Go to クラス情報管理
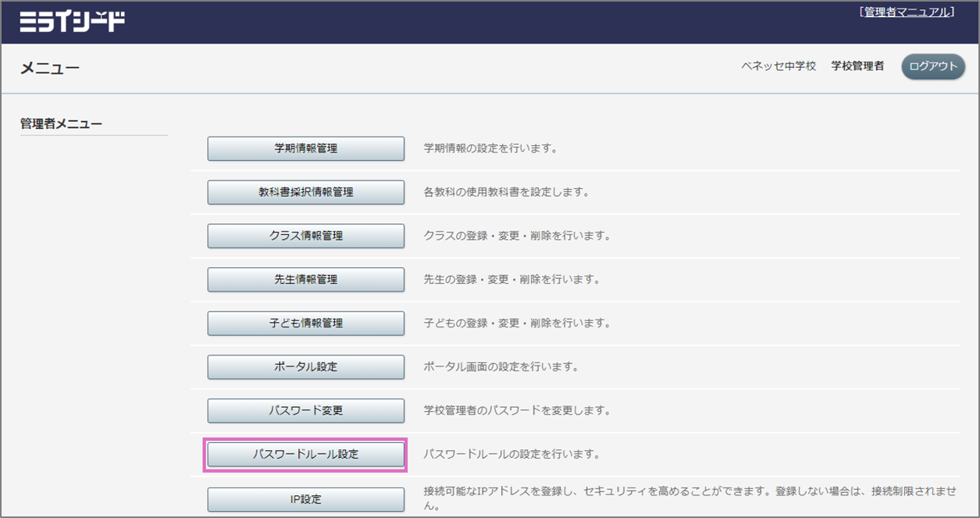The image size is (980, 518). coord(305,236)
